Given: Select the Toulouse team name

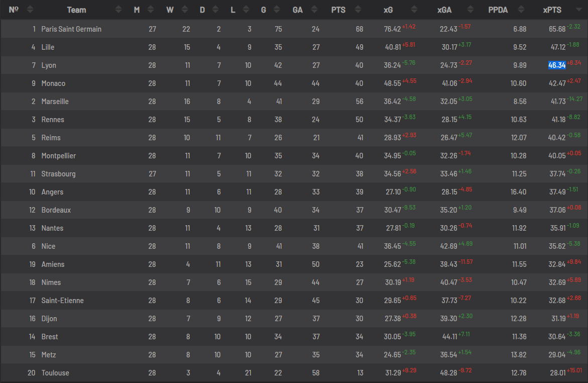Looking at the screenshot, I should pos(55,373).
